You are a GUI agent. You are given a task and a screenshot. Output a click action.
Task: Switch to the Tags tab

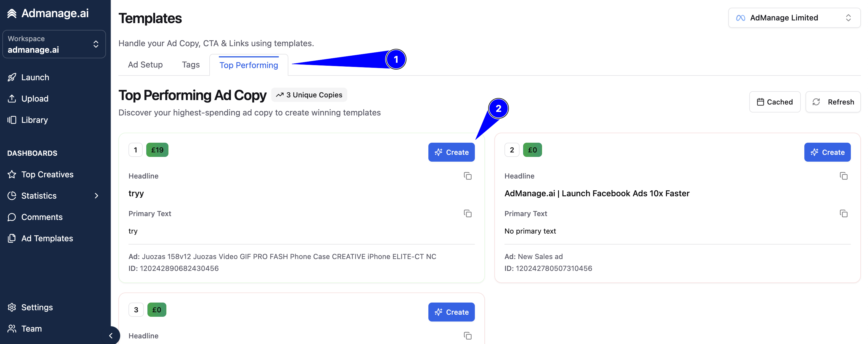tap(191, 65)
